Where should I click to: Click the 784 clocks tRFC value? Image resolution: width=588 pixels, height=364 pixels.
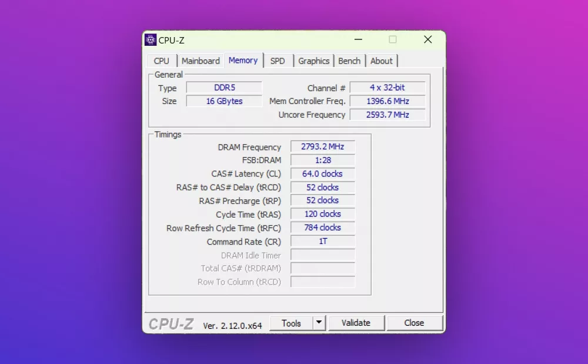pyautogui.click(x=322, y=228)
